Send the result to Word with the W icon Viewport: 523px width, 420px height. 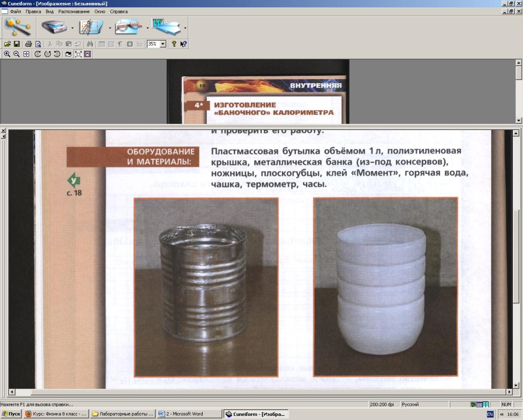(166, 27)
